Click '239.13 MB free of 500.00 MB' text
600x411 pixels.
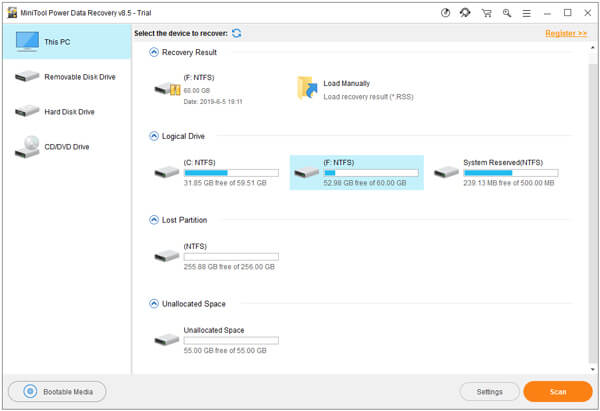point(509,183)
